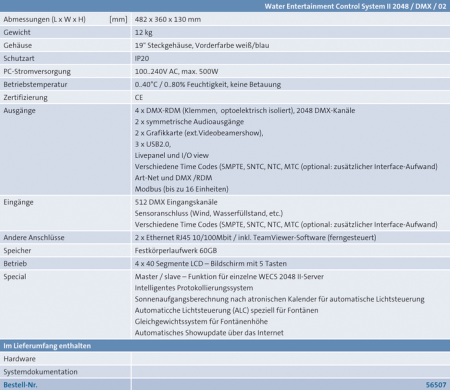Select the '4 x DMX-RDM (Klemmen...' line
The image size is (450, 390).
click(245, 110)
